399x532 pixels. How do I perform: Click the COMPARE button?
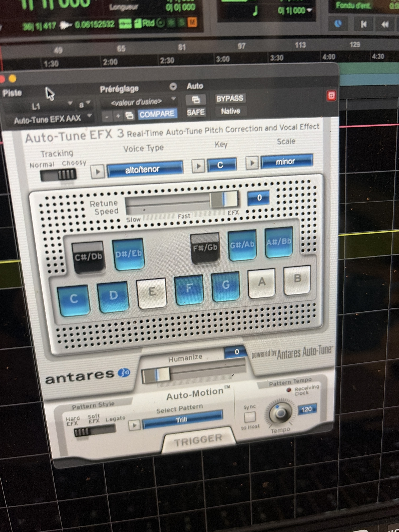[157, 114]
